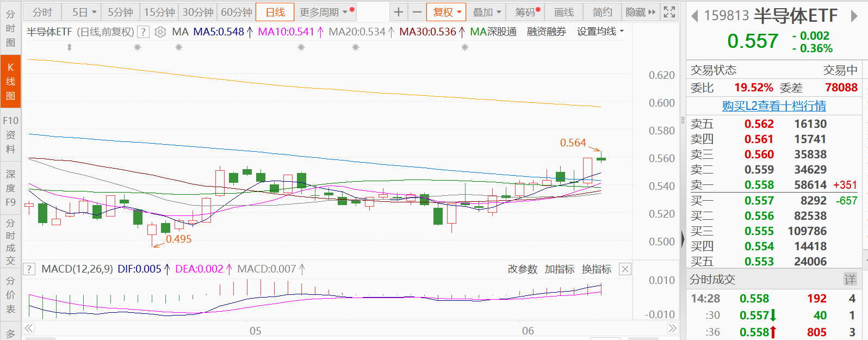868x340 pixels.
Task: Toggle MA5 line label
Action: tap(223, 32)
